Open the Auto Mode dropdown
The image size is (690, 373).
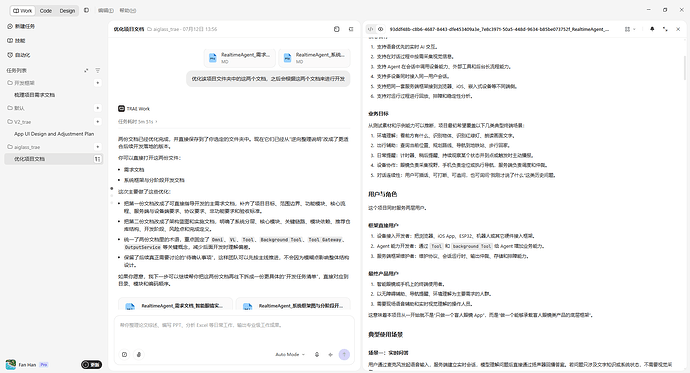pos(290,355)
